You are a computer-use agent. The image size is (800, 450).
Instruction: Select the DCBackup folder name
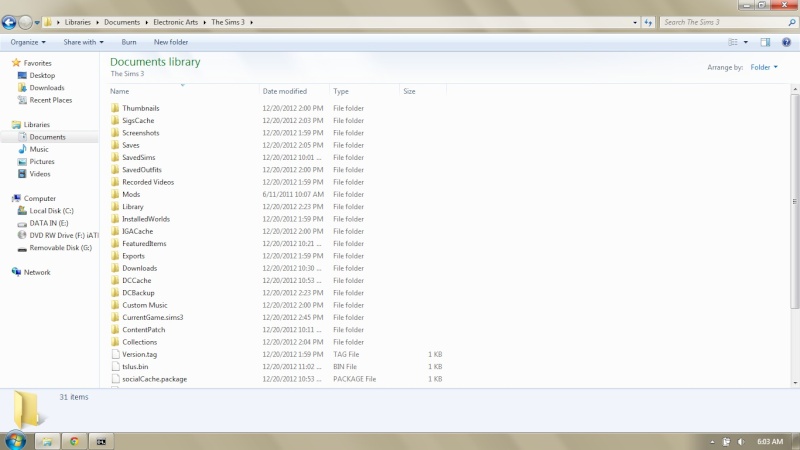pos(138,293)
